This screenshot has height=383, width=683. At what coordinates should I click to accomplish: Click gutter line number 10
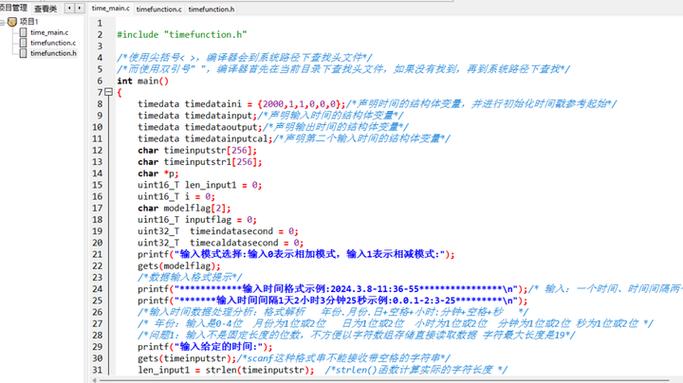click(97, 127)
